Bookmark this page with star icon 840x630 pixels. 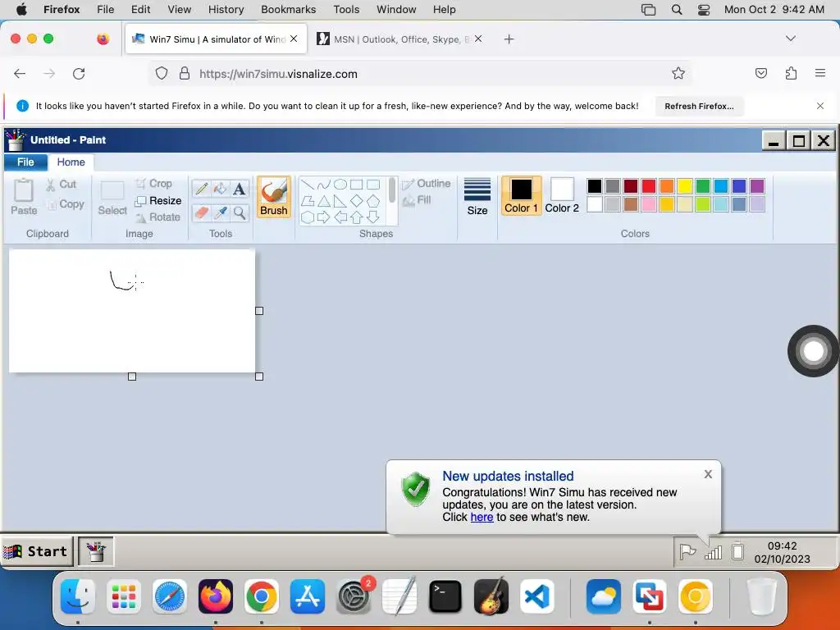678,73
